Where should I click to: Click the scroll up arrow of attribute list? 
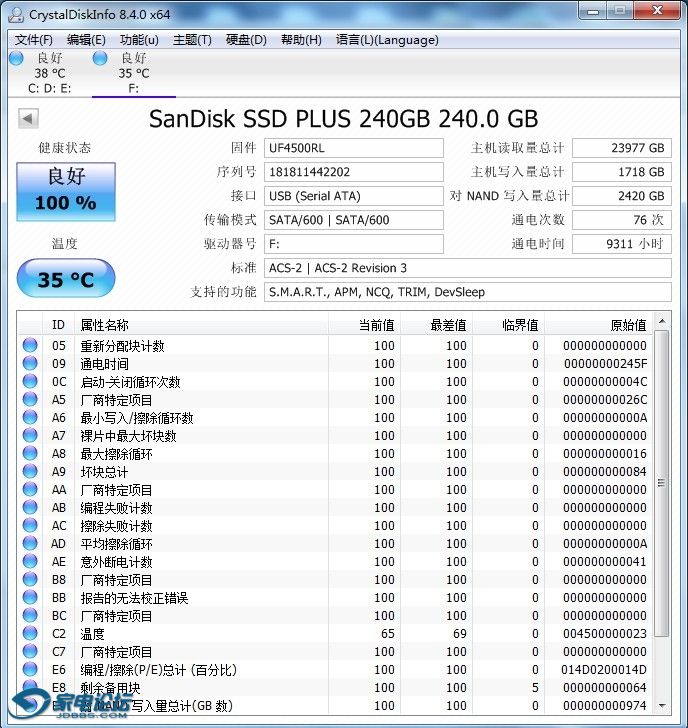662,322
